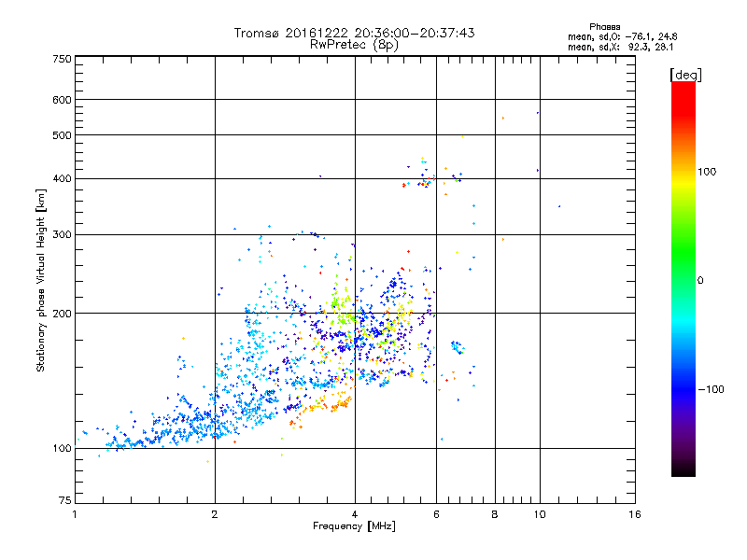Click the colorbar tick label '0'

point(700,281)
